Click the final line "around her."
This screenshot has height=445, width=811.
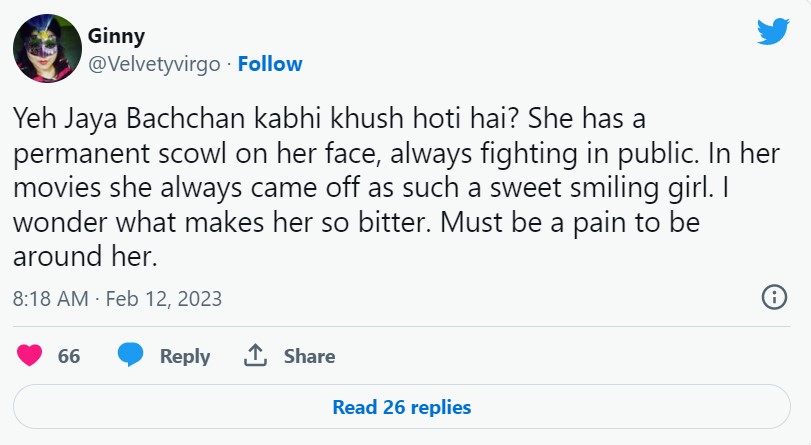[86, 256]
